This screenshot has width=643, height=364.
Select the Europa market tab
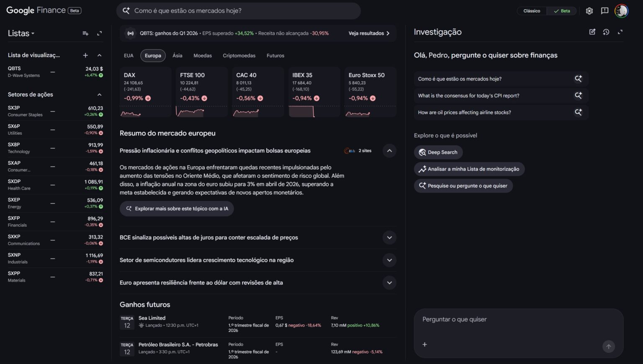click(x=153, y=56)
